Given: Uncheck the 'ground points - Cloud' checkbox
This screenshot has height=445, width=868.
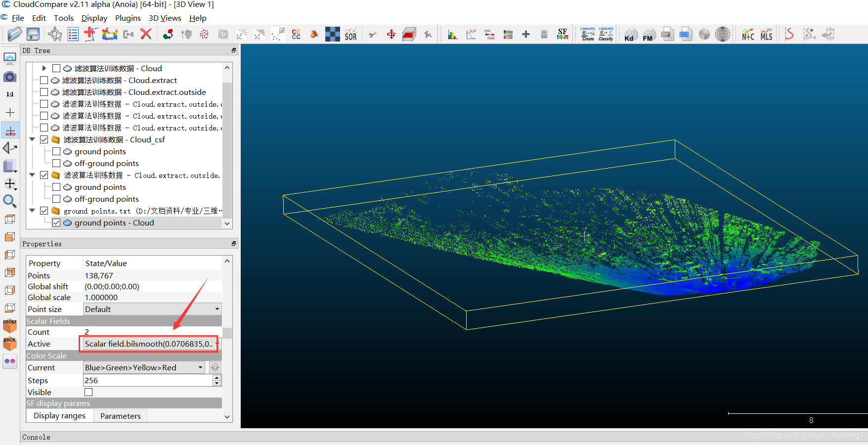Looking at the screenshot, I should tap(56, 222).
